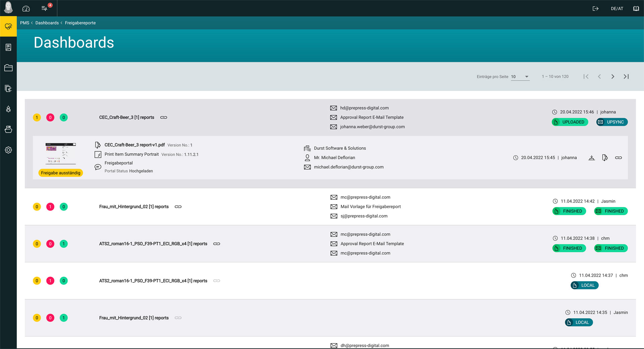The height and width of the screenshot is (349, 644).
Task: Open the manual book icon top right
Action: click(636, 8)
